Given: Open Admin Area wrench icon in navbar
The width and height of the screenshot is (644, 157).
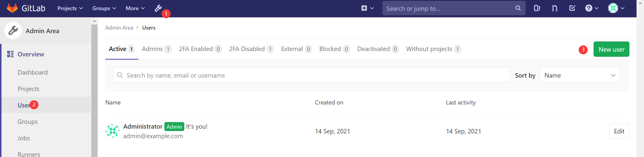Looking at the screenshot, I should click(158, 8).
